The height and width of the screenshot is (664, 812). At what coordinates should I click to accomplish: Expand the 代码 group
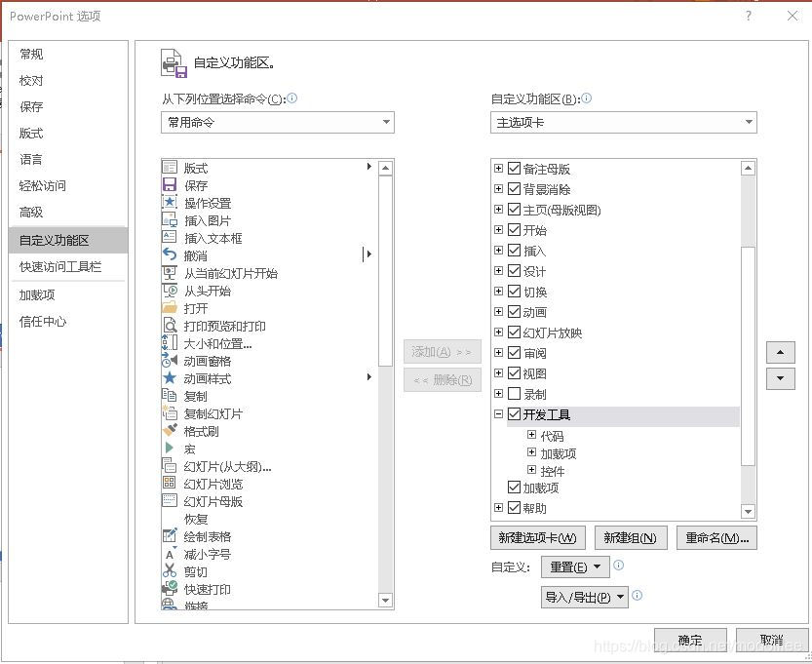pos(531,435)
